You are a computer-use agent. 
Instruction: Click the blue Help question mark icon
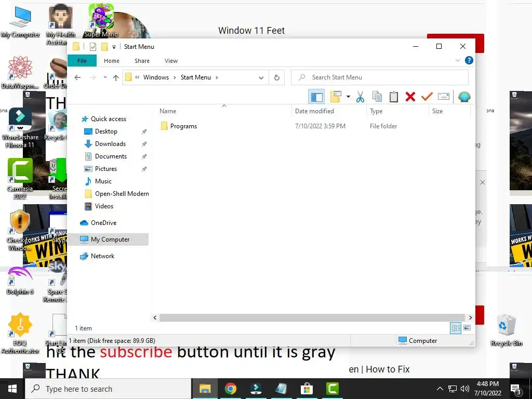click(469, 60)
